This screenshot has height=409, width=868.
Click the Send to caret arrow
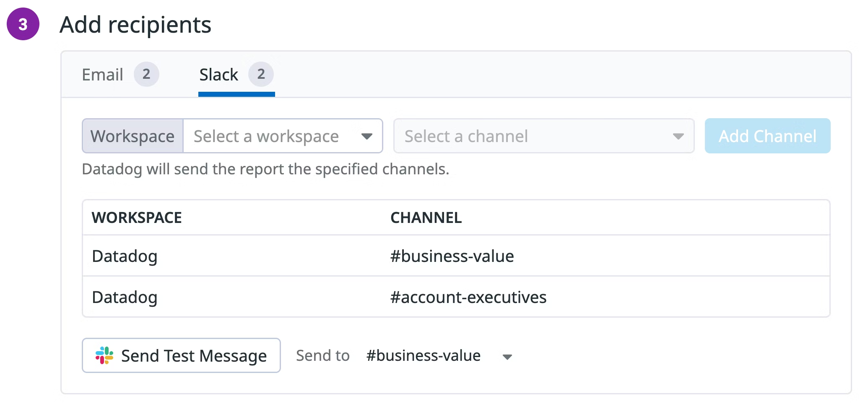(x=507, y=357)
